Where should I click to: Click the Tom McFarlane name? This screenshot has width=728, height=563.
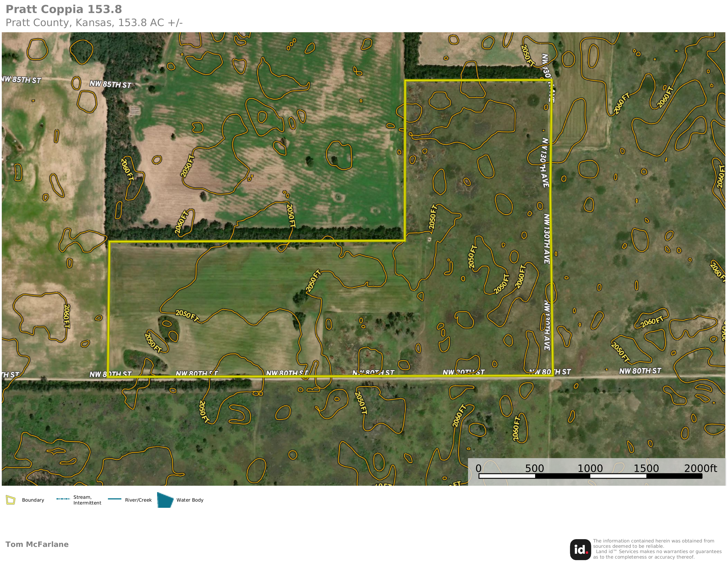(37, 544)
